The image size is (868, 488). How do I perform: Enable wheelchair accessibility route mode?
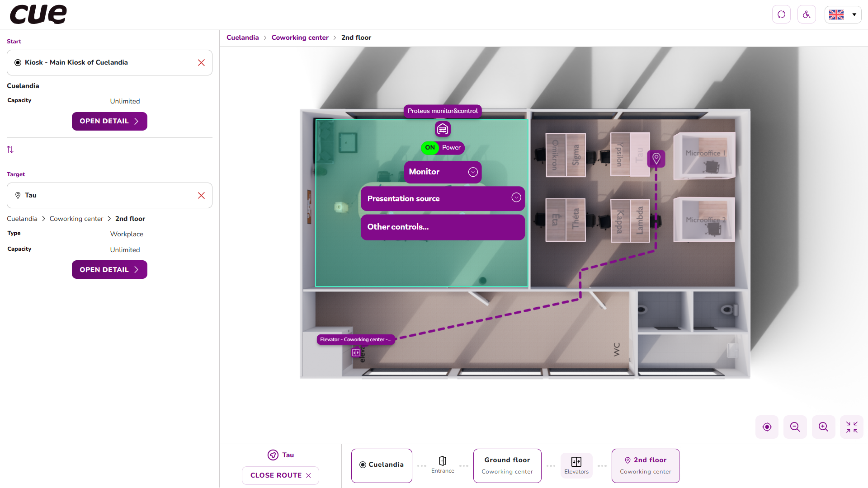point(807,14)
